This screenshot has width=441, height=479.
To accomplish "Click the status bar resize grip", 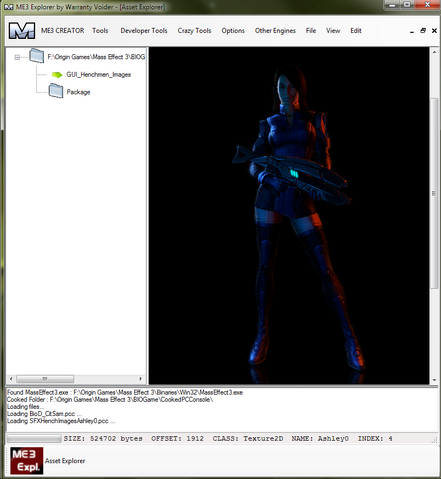I will [x=434, y=440].
